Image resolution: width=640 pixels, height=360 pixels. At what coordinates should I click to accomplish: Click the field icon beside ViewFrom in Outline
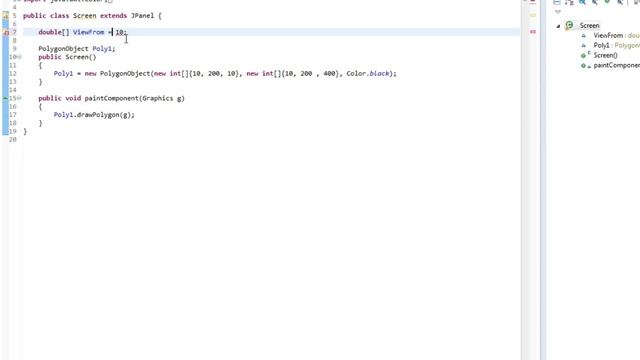tap(584, 36)
